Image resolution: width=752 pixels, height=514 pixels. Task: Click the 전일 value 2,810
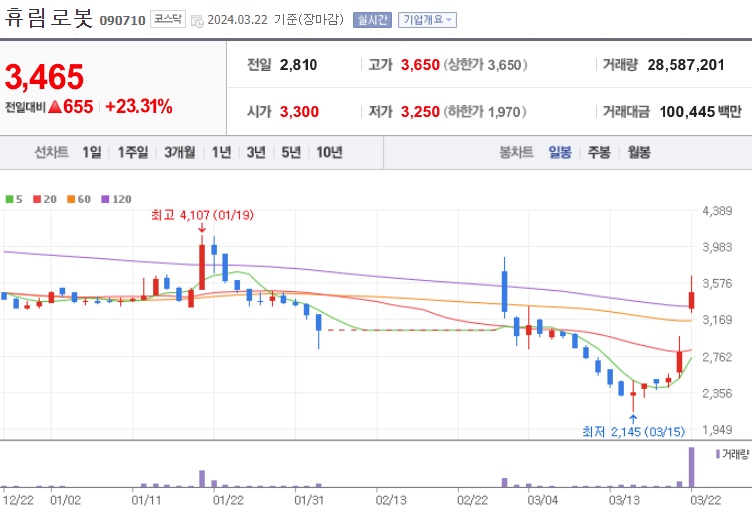pyautogui.click(x=298, y=65)
